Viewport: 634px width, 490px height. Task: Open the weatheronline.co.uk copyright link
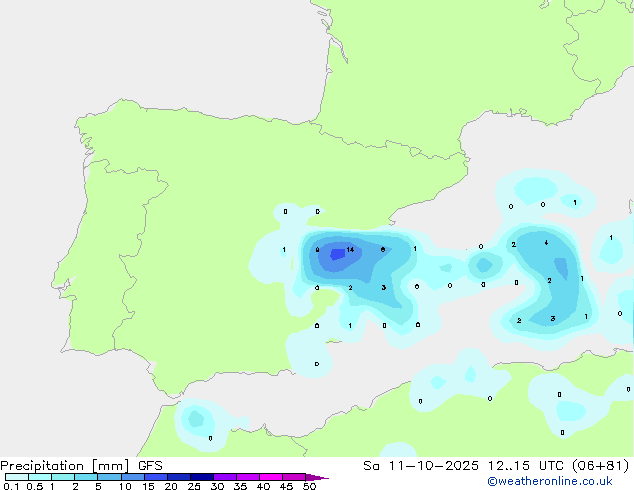point(550,481)
